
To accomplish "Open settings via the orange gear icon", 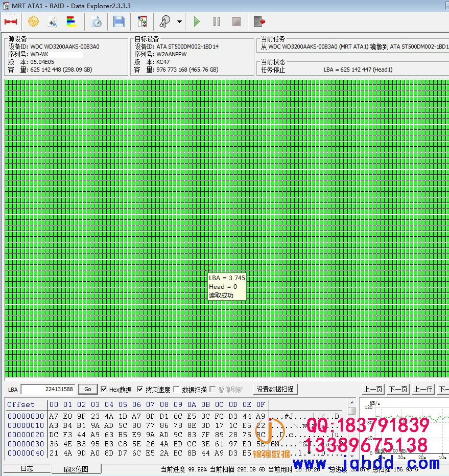I will [x=33, y=21].
